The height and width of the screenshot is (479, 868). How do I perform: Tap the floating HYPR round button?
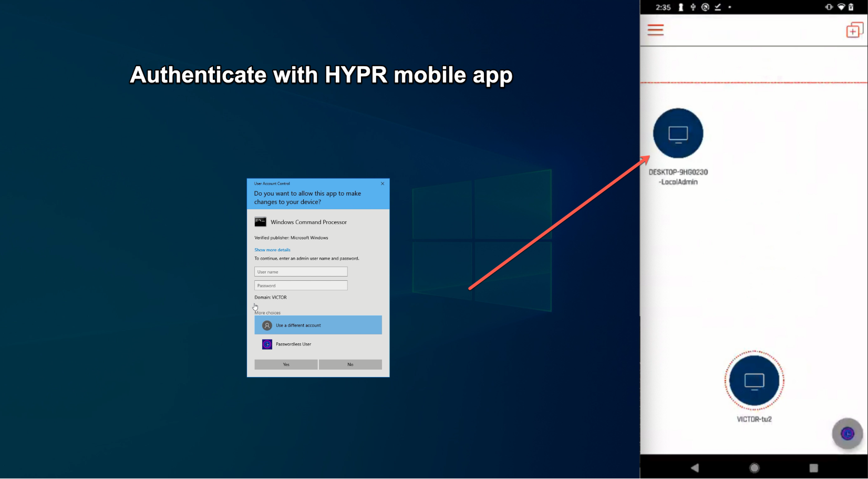tap(847, 433)
